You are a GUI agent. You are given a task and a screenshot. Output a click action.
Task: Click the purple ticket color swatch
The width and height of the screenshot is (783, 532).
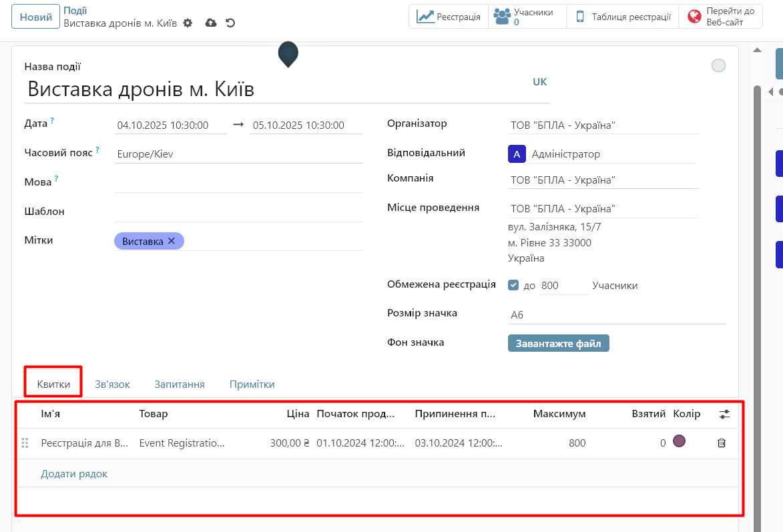pyautogui.click(x=679, y=441)
